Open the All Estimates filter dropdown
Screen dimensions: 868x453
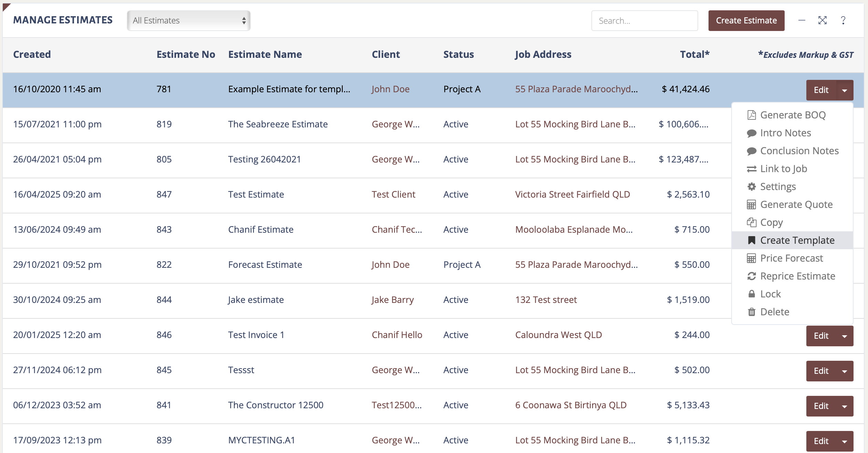tap(188, 21)
